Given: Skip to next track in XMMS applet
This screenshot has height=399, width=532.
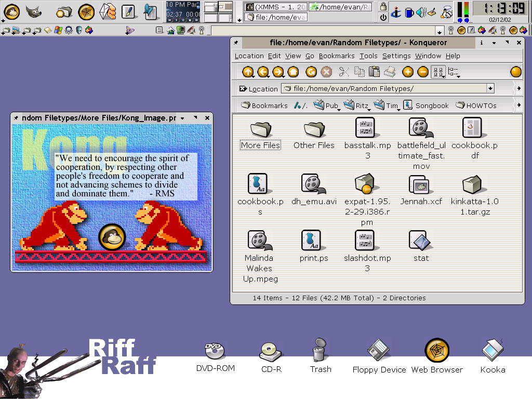Looking at the screenshot, I should (196, 20).
